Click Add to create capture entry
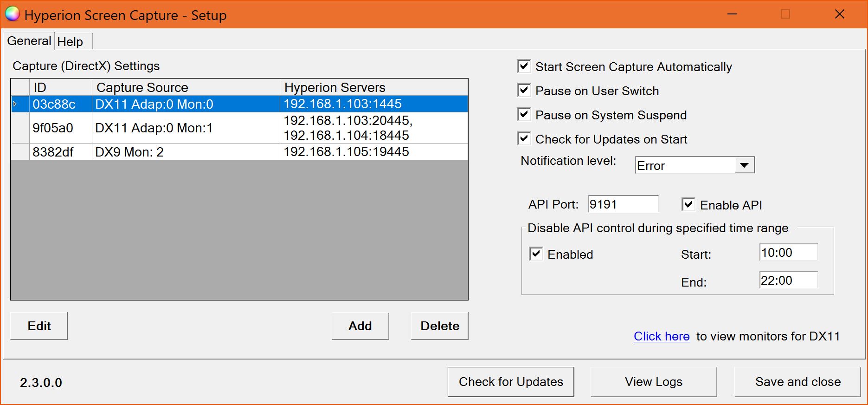868x405 pixels. pyautogui.click(x=360, y=326)
